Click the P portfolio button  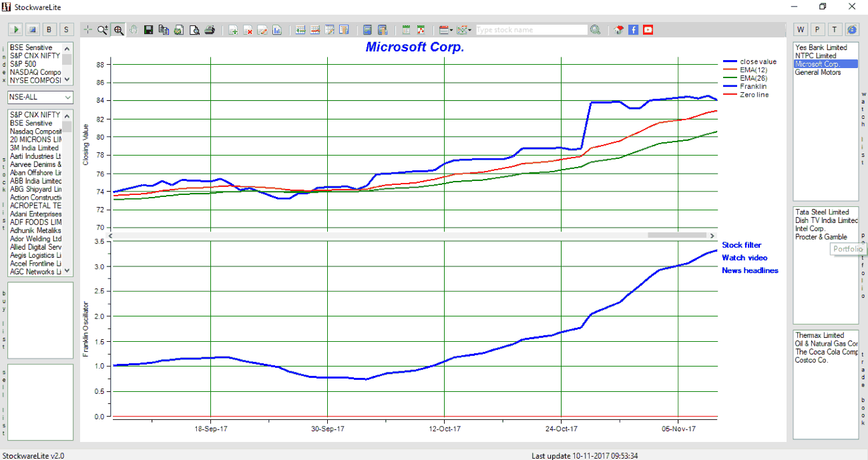(x=817, y=29)
